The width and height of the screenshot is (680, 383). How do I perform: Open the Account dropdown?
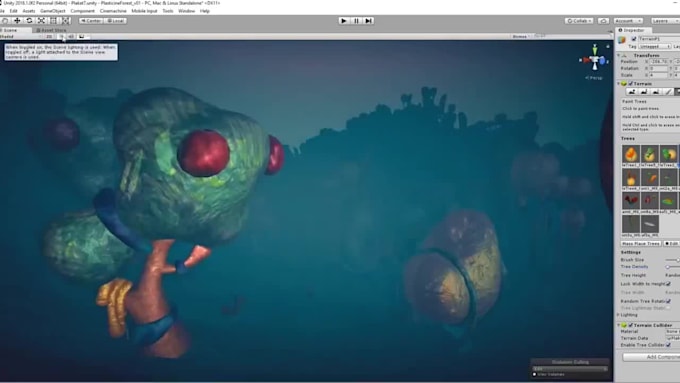click(628, 20)
